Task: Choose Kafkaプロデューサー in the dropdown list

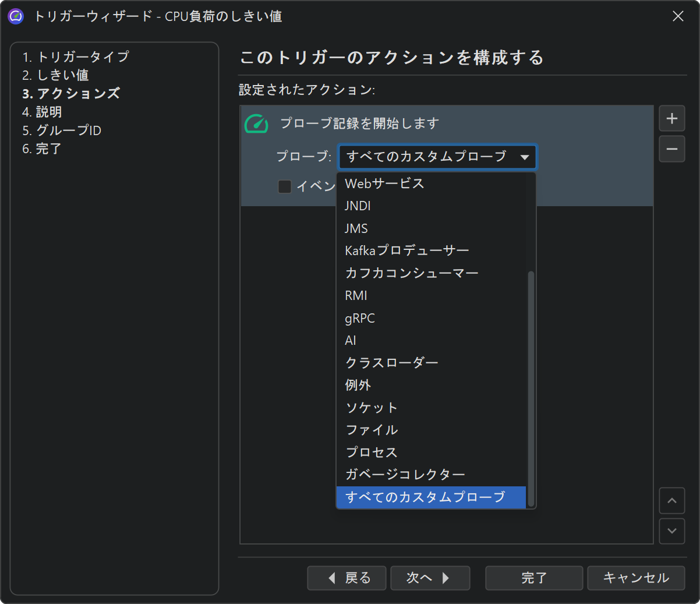Action: [x=406, y=250]
